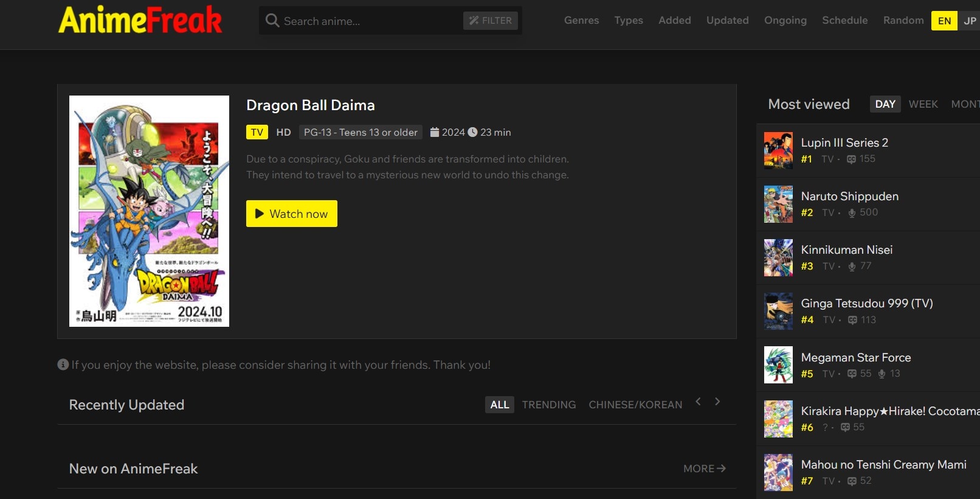This screenshot has height=499, width=980.
Task: Click subtitle icon on Ginga Tetsudou 999
Action: click(x=852, y=320)
